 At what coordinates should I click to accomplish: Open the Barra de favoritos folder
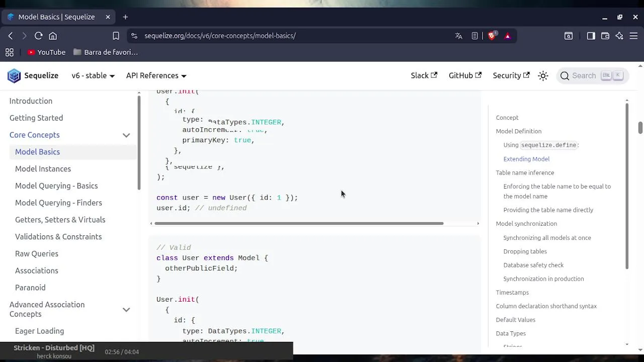(106, 52)
